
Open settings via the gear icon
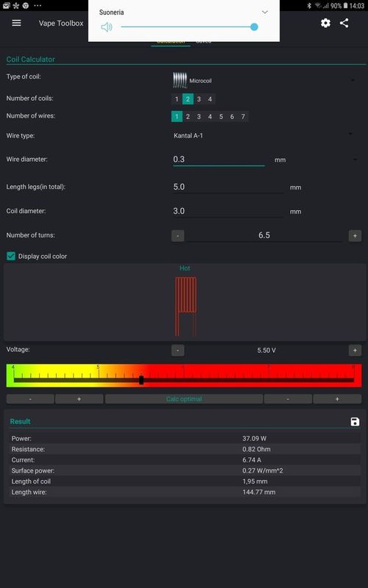[x=325, y=23]
